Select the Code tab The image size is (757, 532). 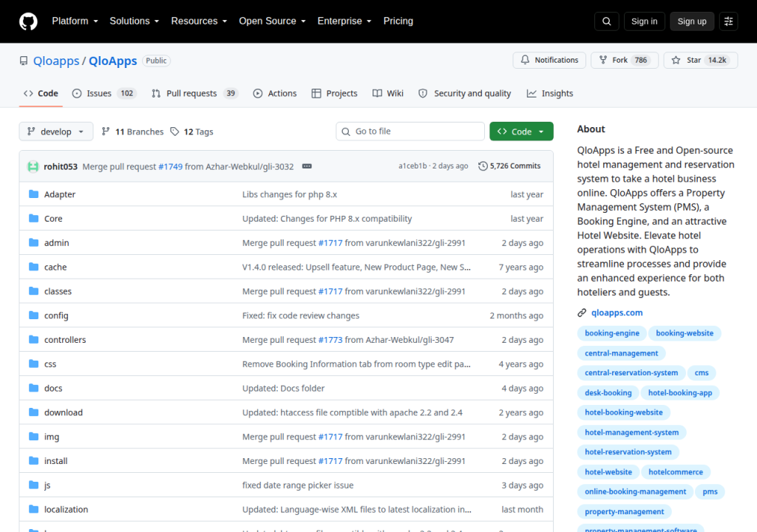coord(41,93)
